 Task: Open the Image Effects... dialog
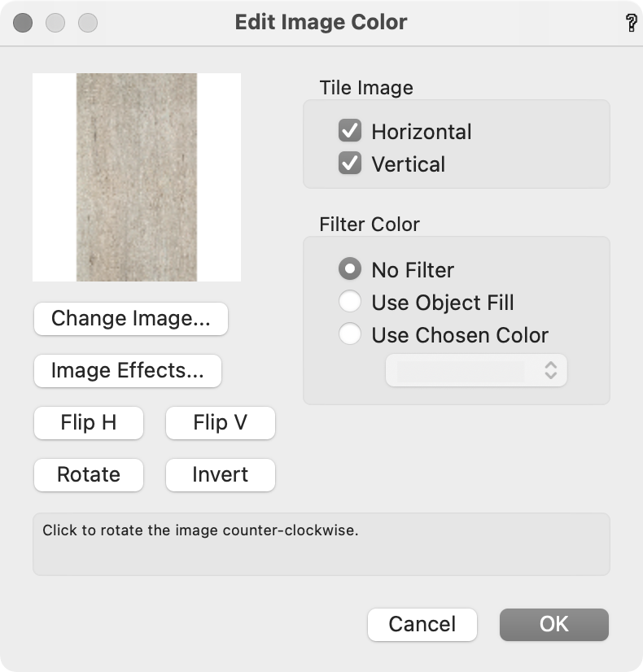point(128,371)
